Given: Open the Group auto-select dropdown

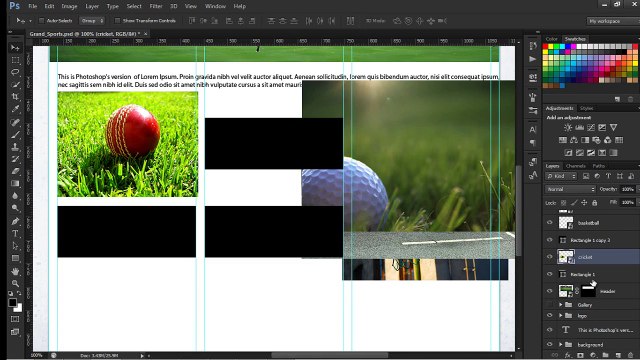Looking at the screenshot, I should [x=92, y=20].
